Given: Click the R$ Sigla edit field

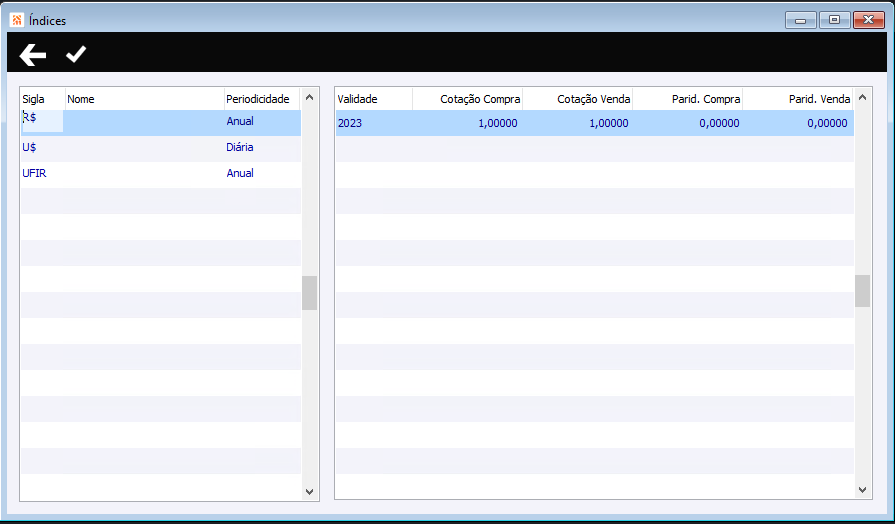Looking at the screenshot, I should point(42,121).
